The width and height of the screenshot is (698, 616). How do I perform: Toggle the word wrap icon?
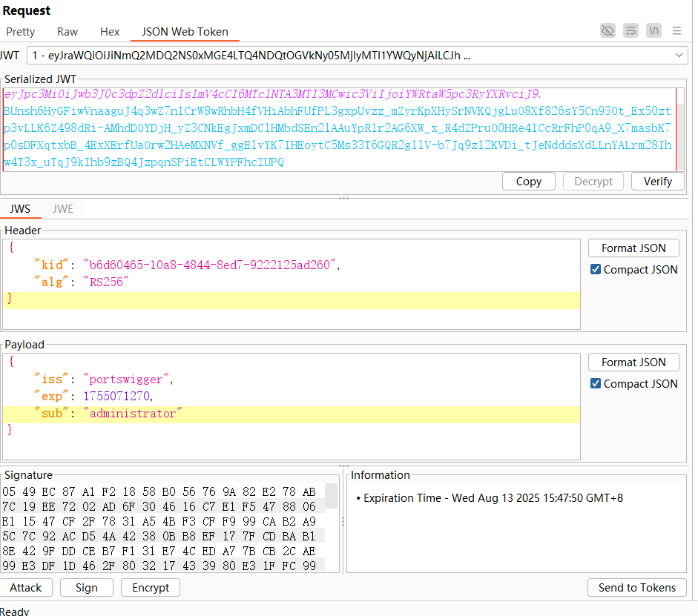630,30
